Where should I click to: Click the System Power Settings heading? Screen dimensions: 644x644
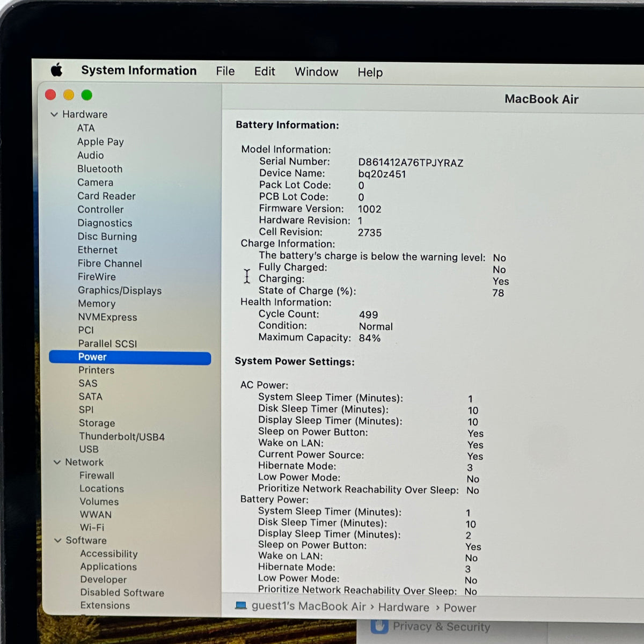point(295,361)
